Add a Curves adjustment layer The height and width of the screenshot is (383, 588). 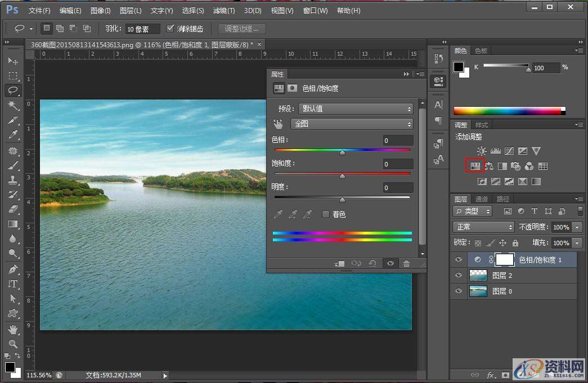pyautogui.click(x=509, y=151)
